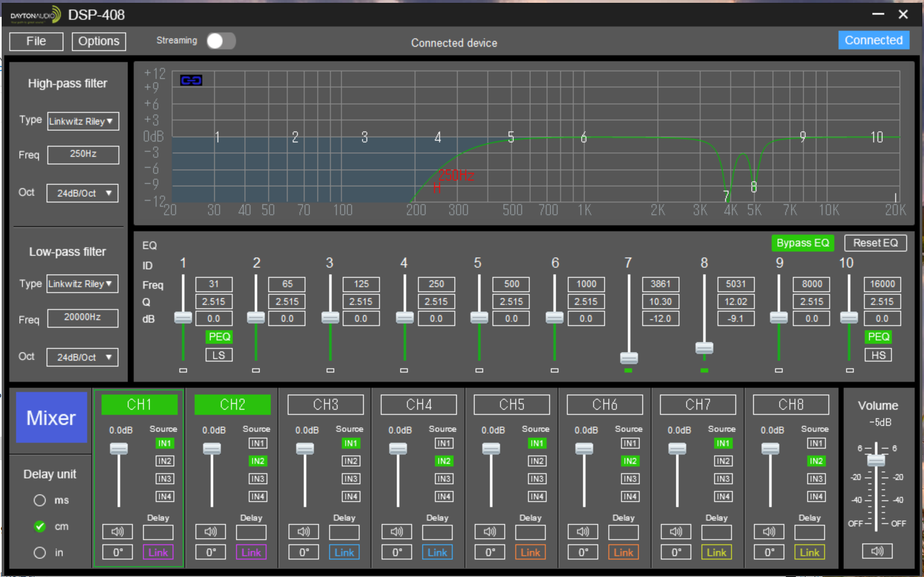The image size is (924, 577).
Task: Mute CH6 using its speaker icon
Action: coord(583,531)
